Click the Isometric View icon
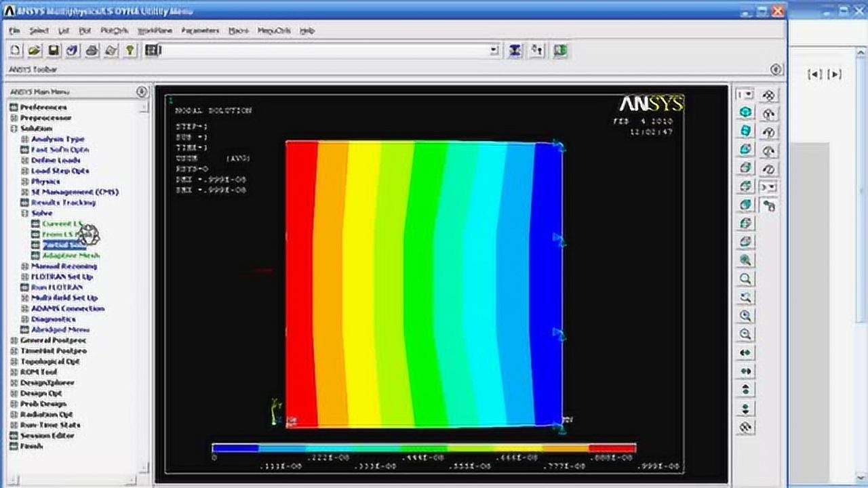The image size is (868, 488). point(744,114)
